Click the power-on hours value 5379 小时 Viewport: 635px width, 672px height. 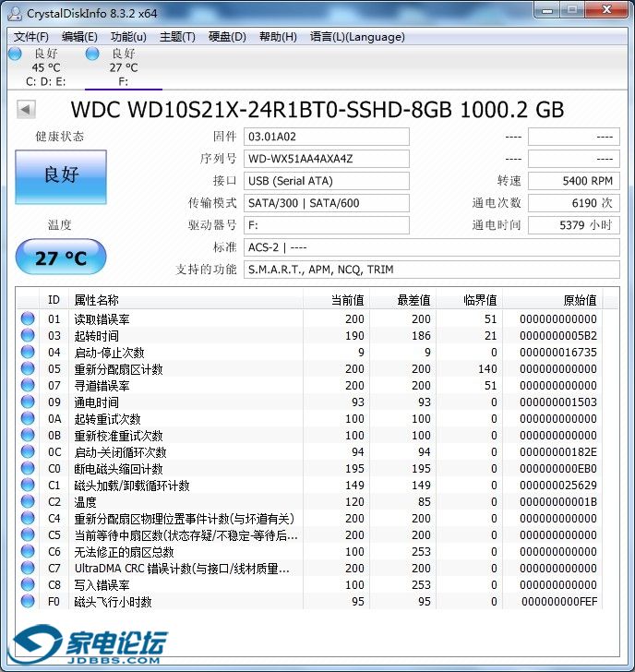[x=574, y=225]
